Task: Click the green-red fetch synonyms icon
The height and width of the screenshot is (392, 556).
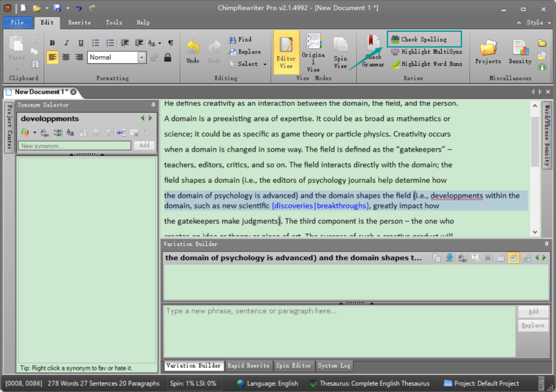Action: point(25,133)
